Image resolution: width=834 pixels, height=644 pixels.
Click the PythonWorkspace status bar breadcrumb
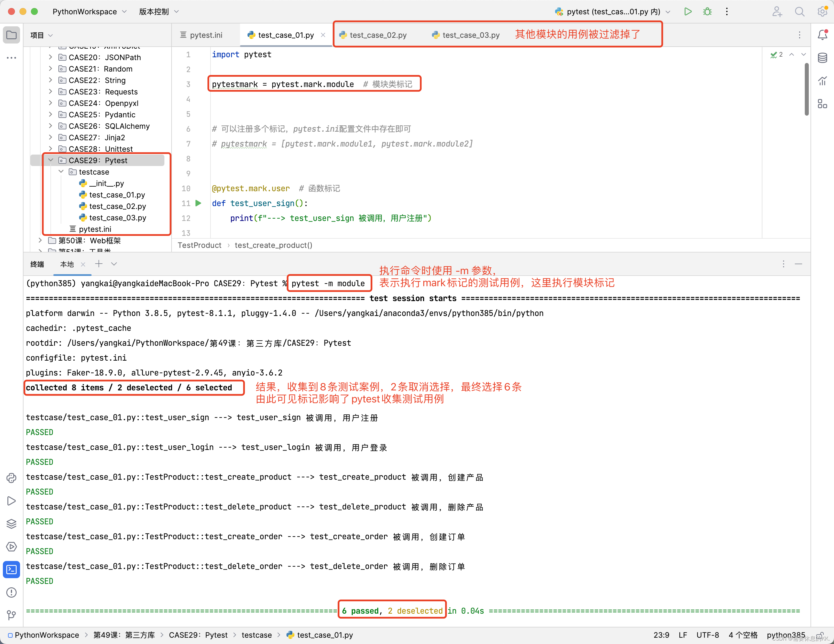pos(47,635)
